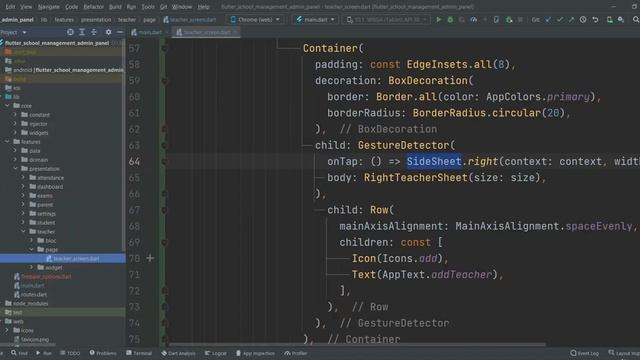Select the student folder in tree
Viewport: 640px width, 360px height.
point(46,222)
